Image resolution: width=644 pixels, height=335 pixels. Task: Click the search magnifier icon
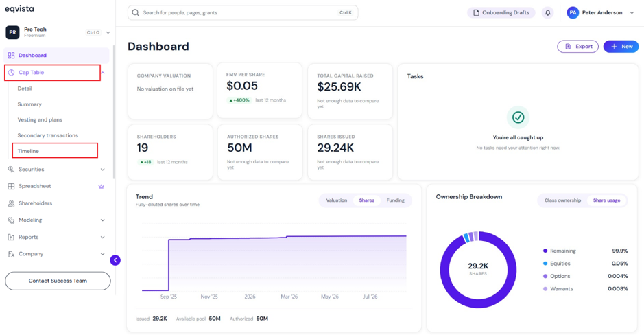pos(136,13)
